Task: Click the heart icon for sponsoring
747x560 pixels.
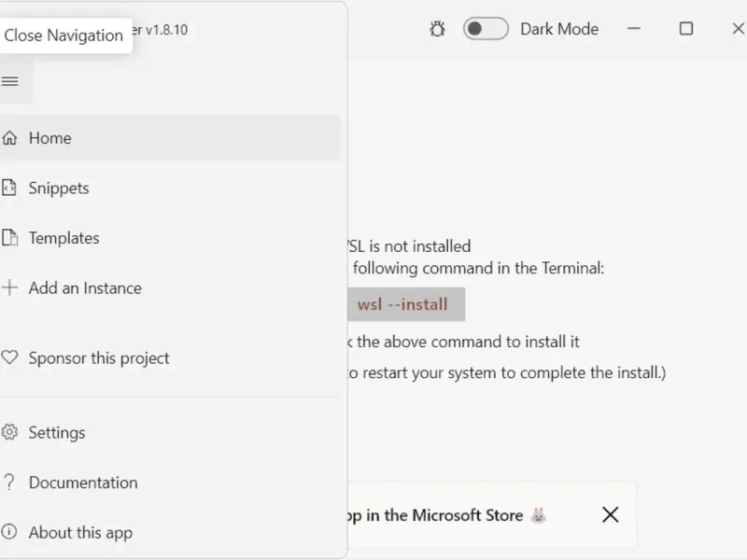Action: (x=10, y=357)
